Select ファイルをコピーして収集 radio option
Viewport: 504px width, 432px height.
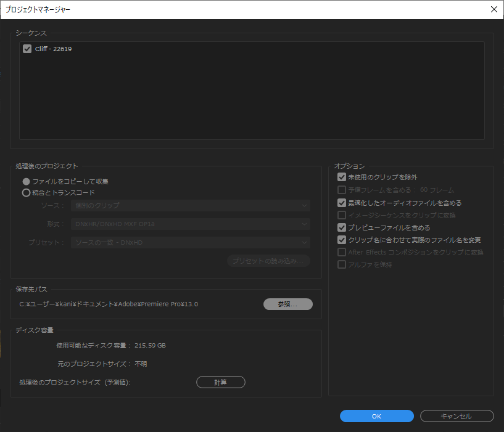27,181
